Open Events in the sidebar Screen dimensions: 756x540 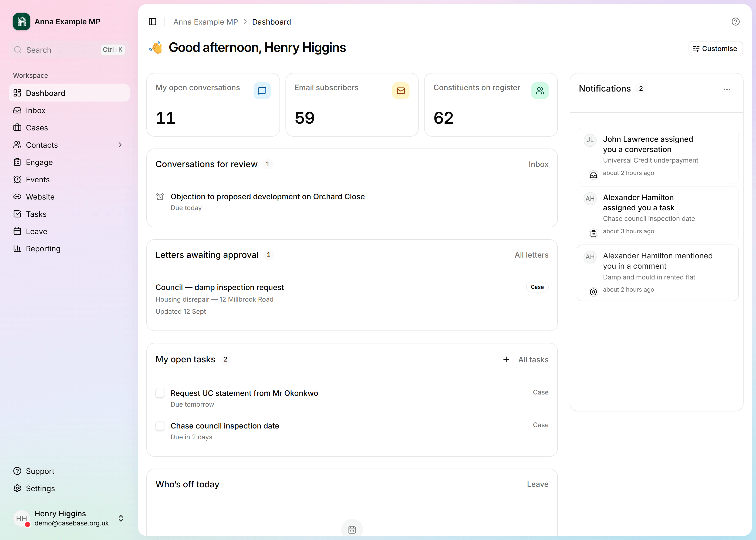click(x=69, y=180)
